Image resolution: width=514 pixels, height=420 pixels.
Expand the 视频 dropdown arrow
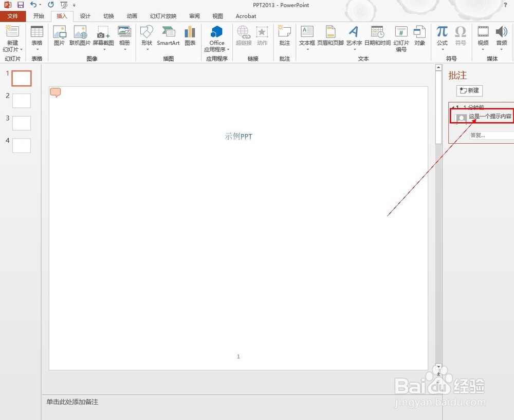point(483,49)
